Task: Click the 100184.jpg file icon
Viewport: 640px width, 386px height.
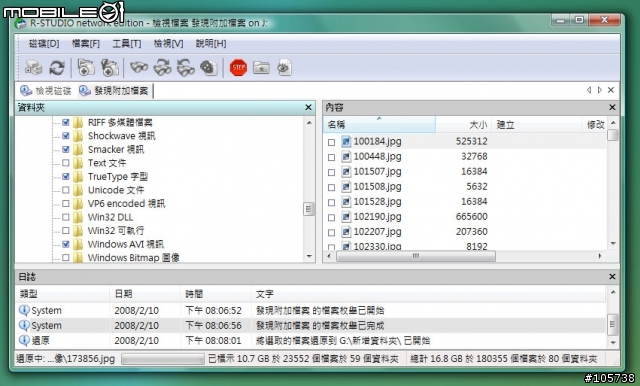Action: pyautogui.click(x=346, y=142)
